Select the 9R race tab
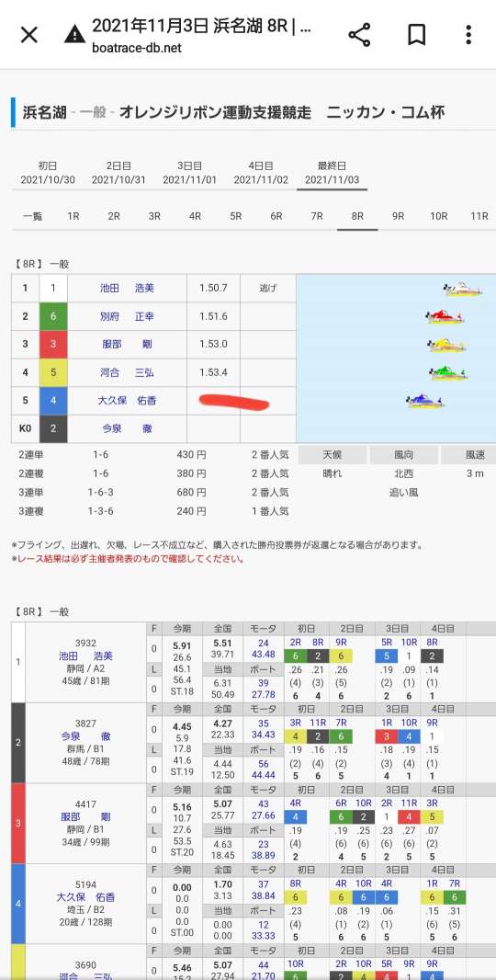This screenshot has width=496, height=980. click(398, 216)
